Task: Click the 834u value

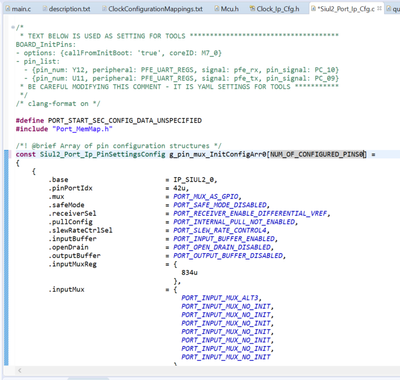Action: tap(189, 273)
